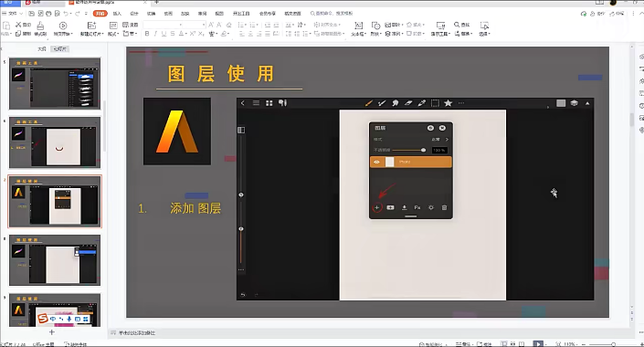Click the new slide icon
Image resolution: width=644 pixels, height=347 pixels.
91,26
